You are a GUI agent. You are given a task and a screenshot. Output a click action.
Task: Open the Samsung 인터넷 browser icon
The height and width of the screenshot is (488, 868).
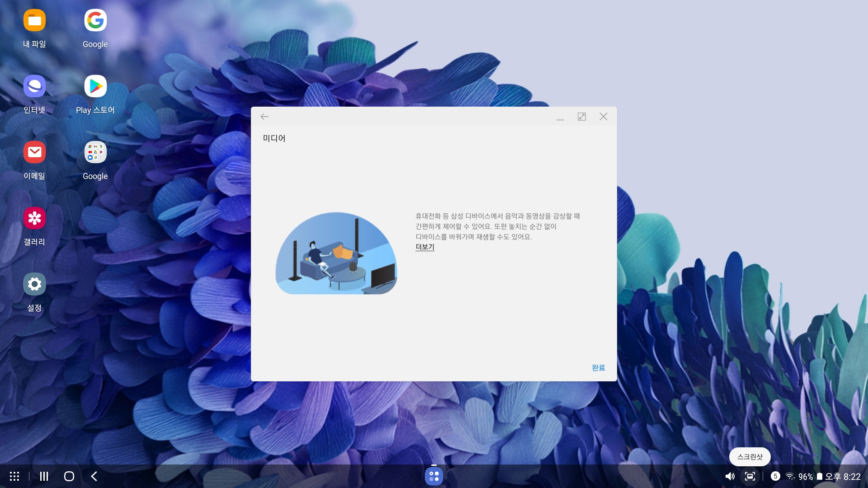coord(34,86)
